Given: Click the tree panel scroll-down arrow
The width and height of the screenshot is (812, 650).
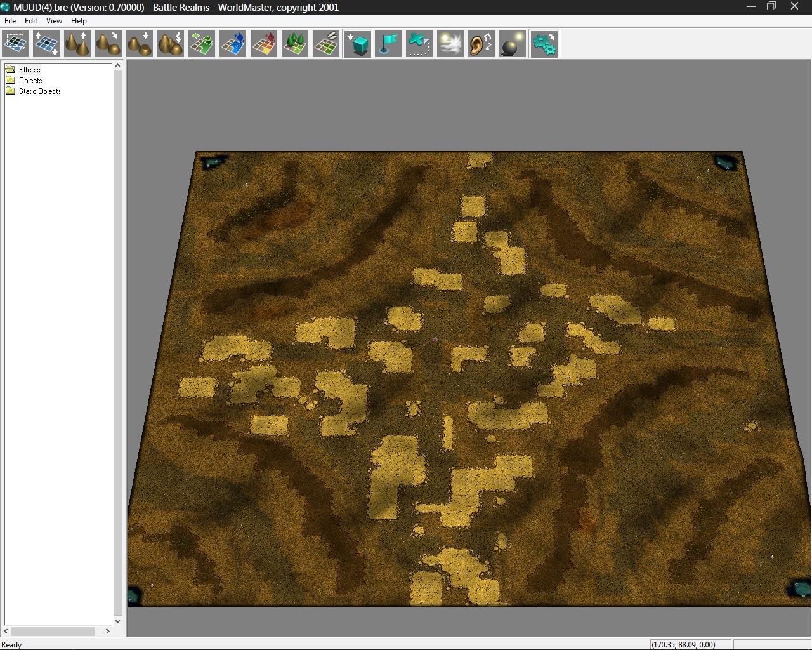Looking at the screenshot, I should (x=117, y=621).
